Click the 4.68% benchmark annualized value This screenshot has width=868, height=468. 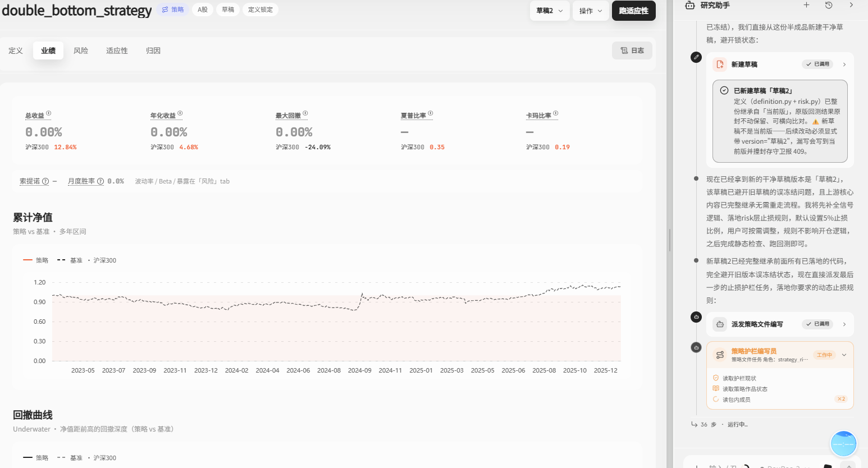189,147
